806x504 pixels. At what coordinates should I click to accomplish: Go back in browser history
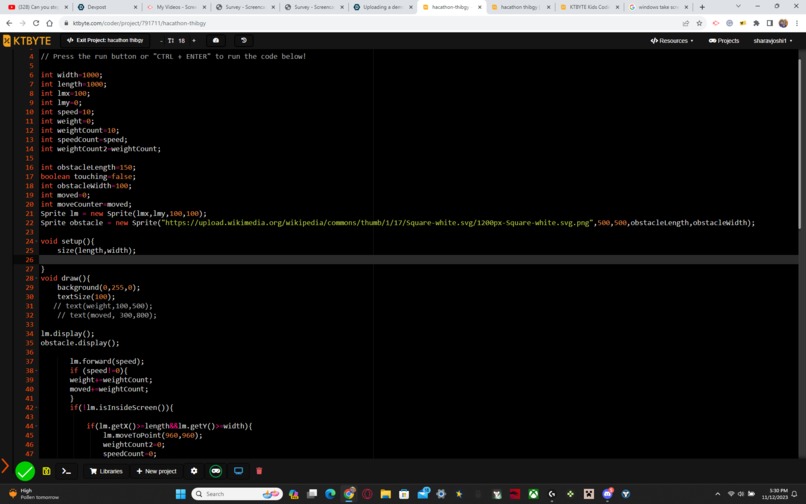(9, 23)
